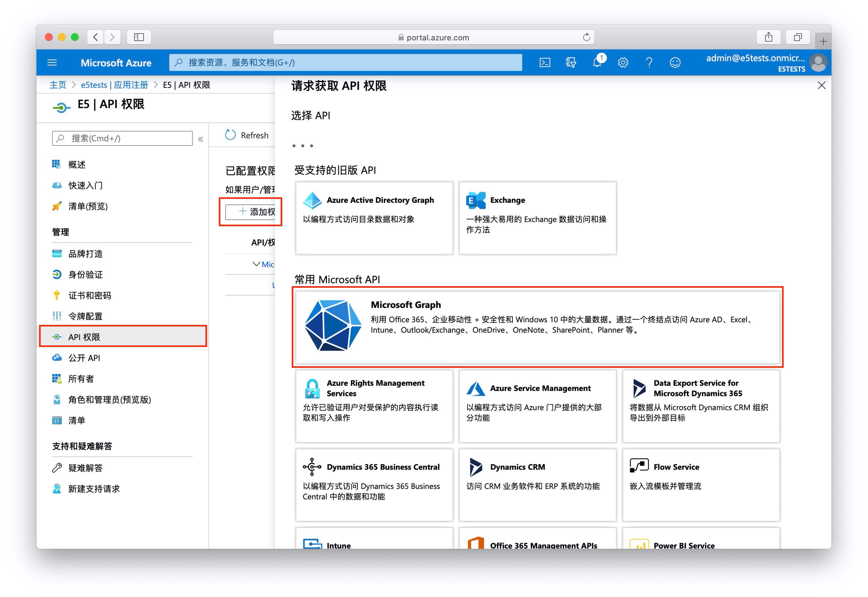Click the Azure Service Management logo

click(x=476, y=389)
